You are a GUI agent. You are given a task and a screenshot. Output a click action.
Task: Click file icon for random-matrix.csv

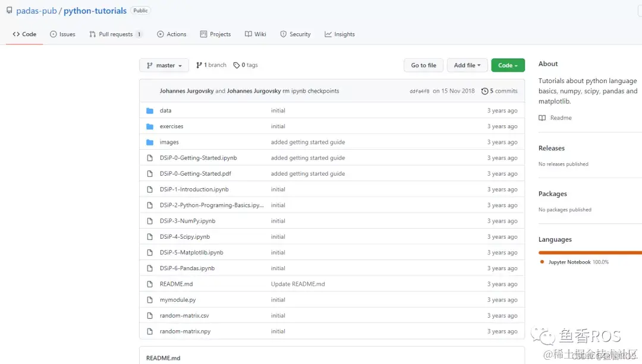tap(150, 316)
